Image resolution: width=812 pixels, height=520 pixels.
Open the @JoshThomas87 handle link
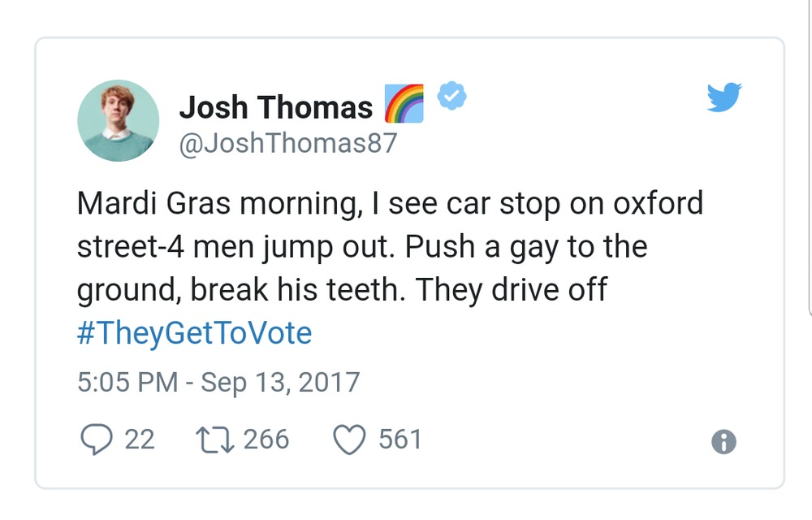pos(287,143)
